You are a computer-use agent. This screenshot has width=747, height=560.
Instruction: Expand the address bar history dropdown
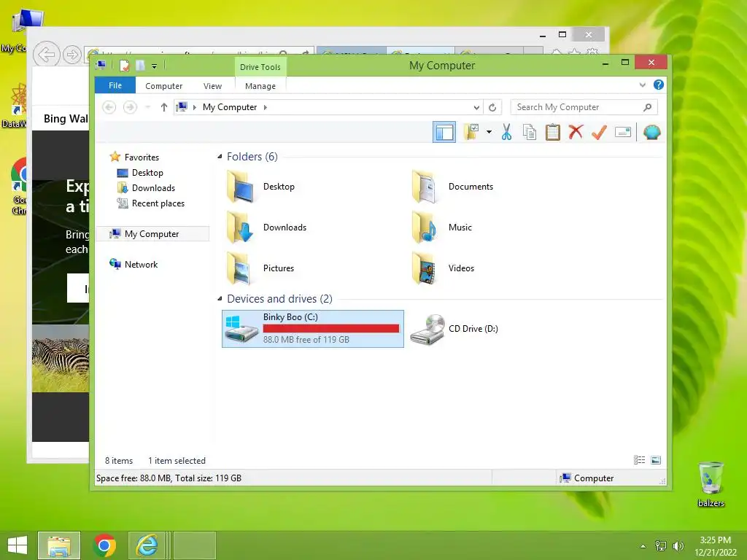[x=476, y=108]
